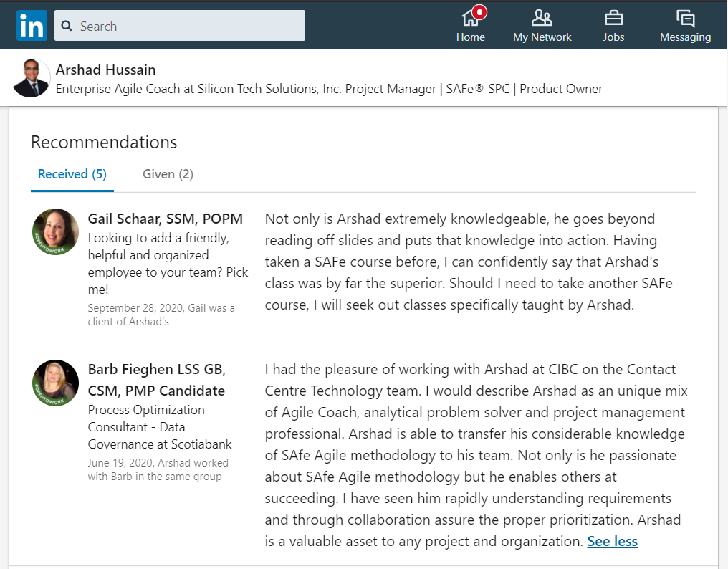Open the Jobs briefcase icon
Image resolution: width=728 pixels, height=569 pixels.
pos(613,18)
